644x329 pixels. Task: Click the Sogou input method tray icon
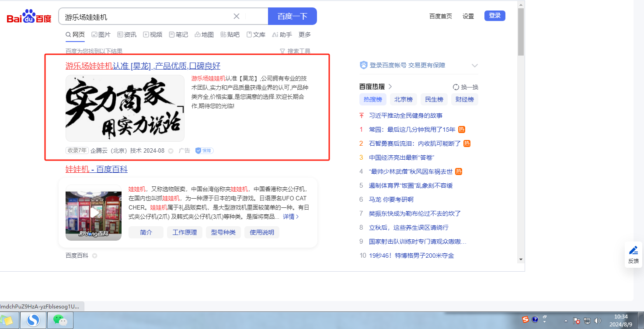[526, 320]
